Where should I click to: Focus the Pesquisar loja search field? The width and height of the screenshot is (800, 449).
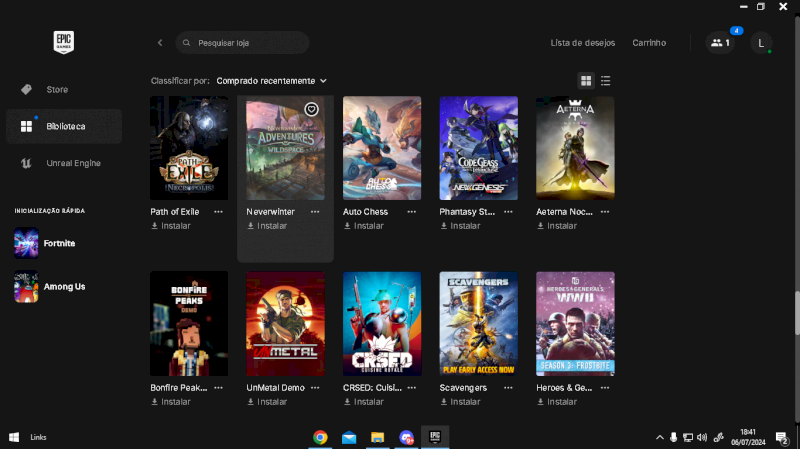[242, 43]
